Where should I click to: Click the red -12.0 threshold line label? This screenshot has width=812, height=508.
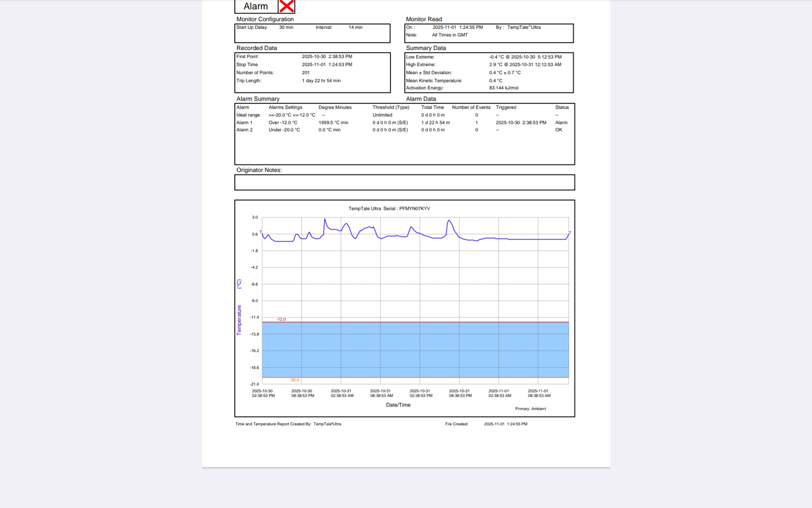point(281,319)
